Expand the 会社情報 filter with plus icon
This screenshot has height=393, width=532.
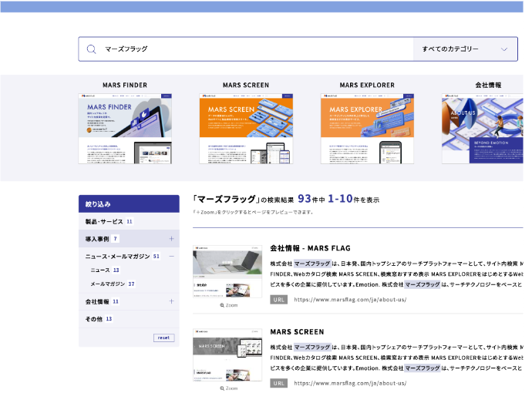click(171, 301)
